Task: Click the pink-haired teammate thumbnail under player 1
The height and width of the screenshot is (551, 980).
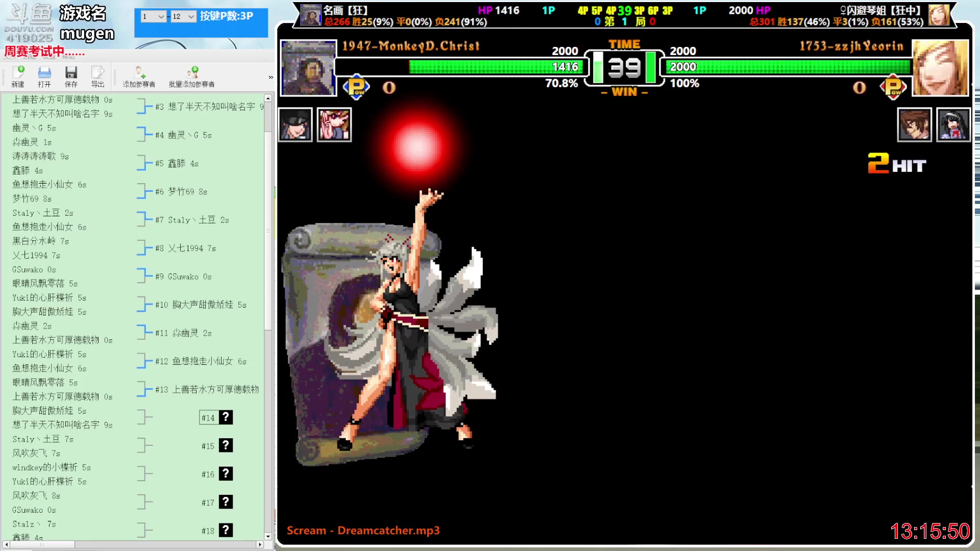Action: tap(334, 124)
